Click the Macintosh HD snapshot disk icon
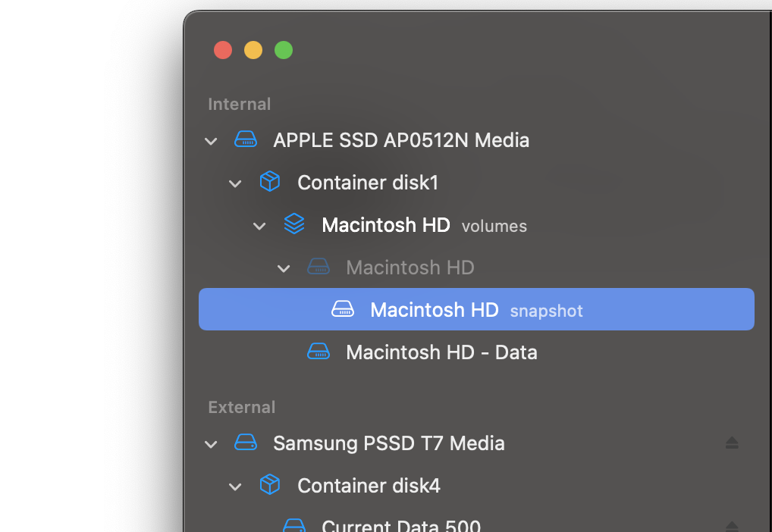Image resolution: width=772 pixels, height=532 pixels. (343, 309)
